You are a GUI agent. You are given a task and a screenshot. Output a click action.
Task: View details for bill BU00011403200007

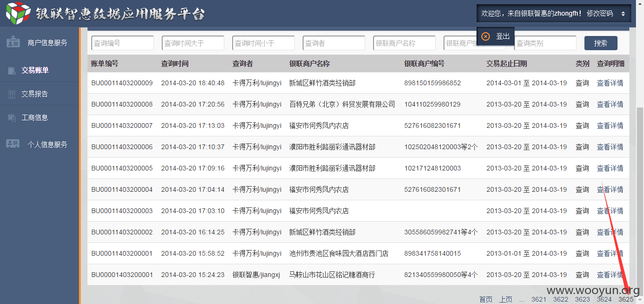[x=610, y=125]
